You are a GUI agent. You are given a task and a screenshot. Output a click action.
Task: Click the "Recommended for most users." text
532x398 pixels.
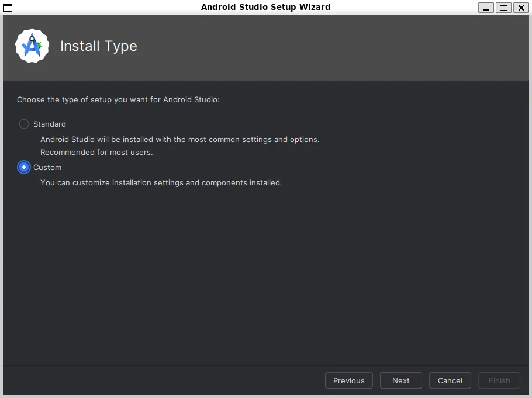pos(96,153)
